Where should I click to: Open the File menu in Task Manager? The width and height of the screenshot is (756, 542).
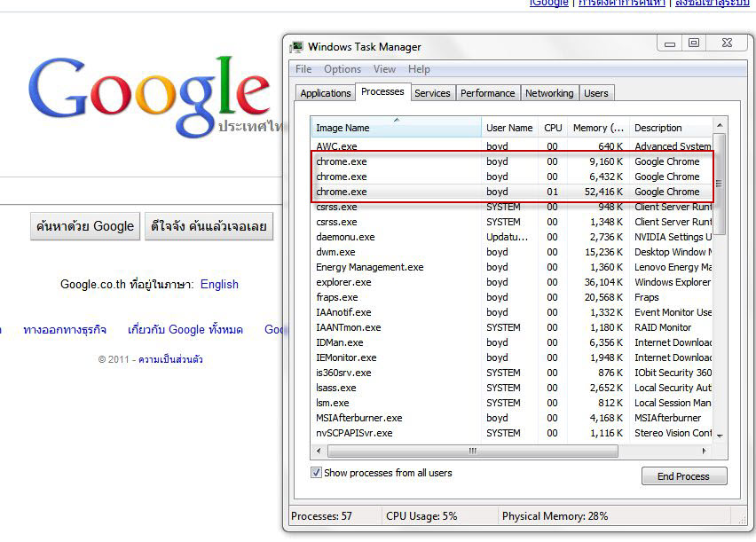[x=303, y=69]
